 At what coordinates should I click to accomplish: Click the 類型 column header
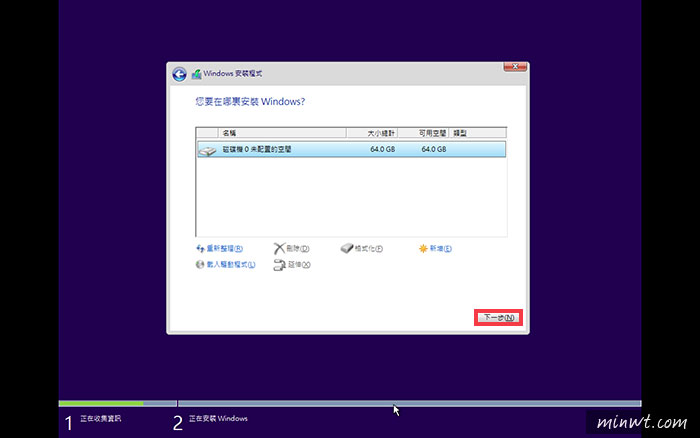pyautogui.click(x=477, y=133)
